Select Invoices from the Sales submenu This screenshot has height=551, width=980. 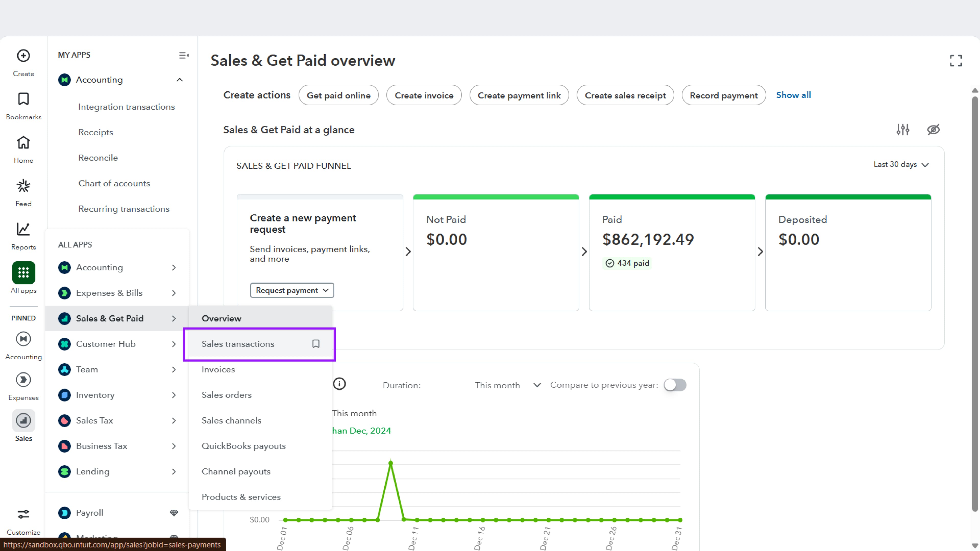218,370
